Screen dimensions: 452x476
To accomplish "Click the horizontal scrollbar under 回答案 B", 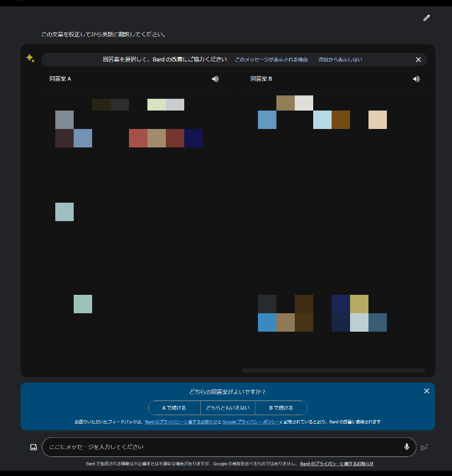I will (x=333, y=370).
